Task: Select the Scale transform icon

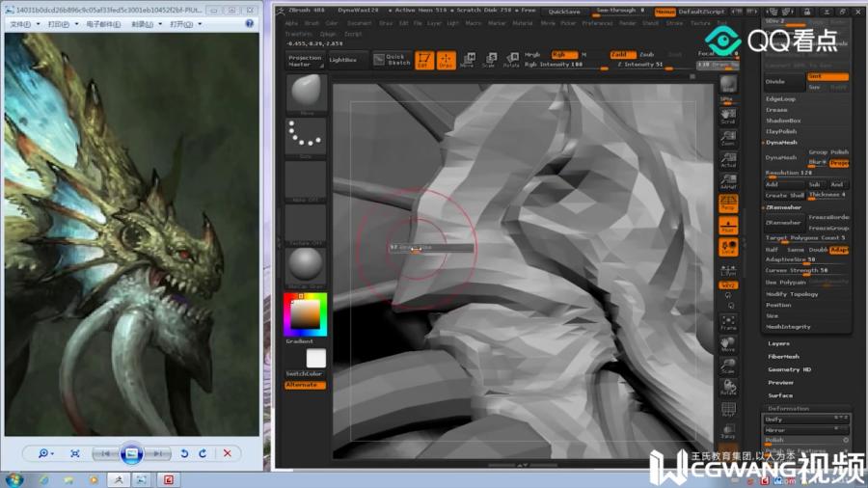Action: tap(489, 60)
